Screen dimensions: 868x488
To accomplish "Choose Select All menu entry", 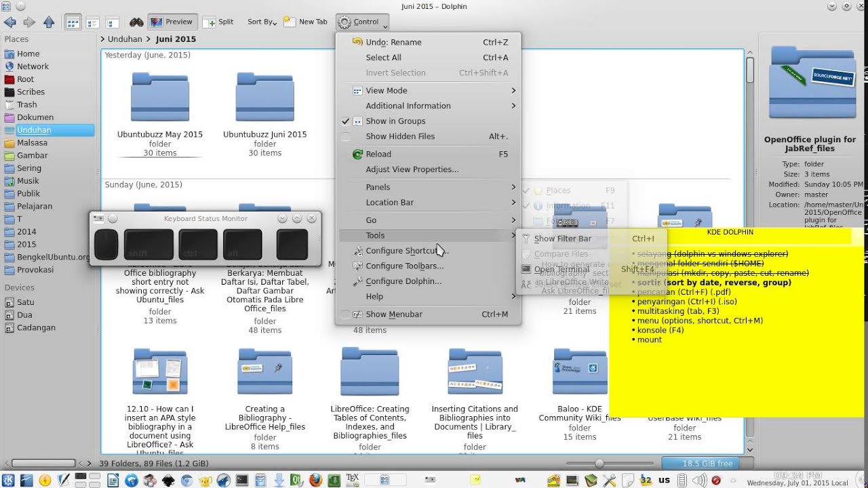I will tap(429, 58).
